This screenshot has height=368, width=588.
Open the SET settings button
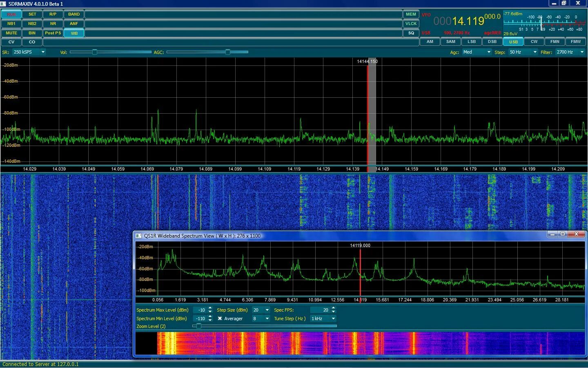[32, 14]
